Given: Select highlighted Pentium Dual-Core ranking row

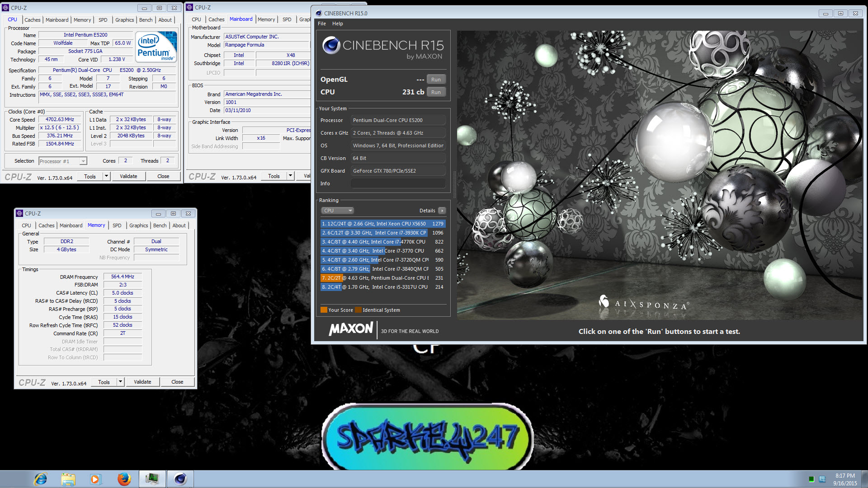Looking at the screenshot, I should pyautogui.click(x=383, y=278).
